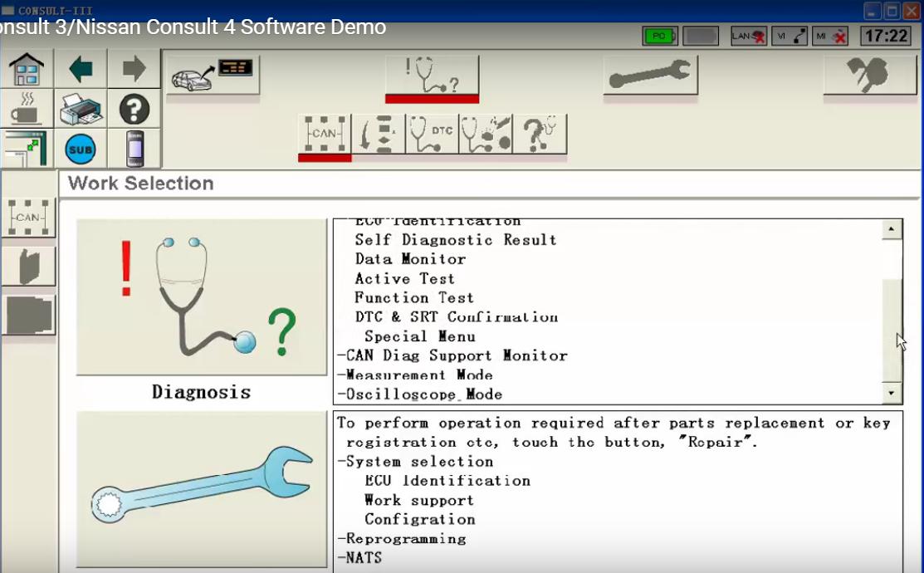924x573 pixels.
Task: Select the Repair wrench toolbar tab
Action: coord(651,76)
